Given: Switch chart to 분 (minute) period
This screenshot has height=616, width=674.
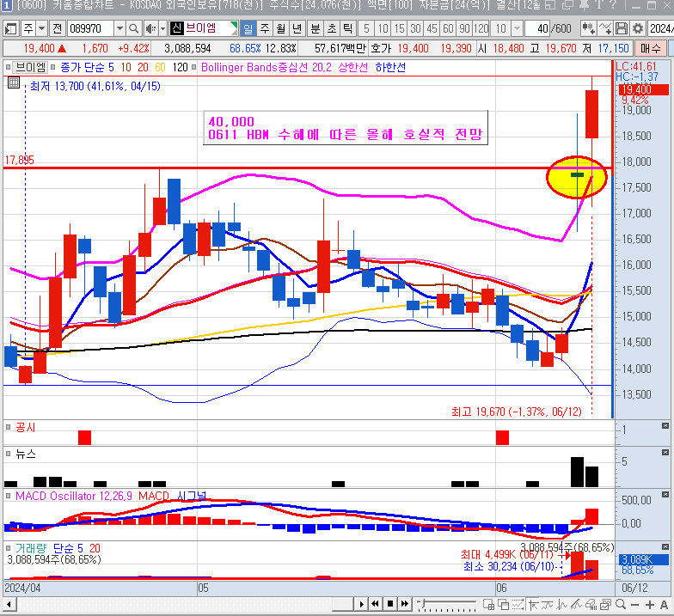Looking at the screenshot, I should (x=315, y=28).
